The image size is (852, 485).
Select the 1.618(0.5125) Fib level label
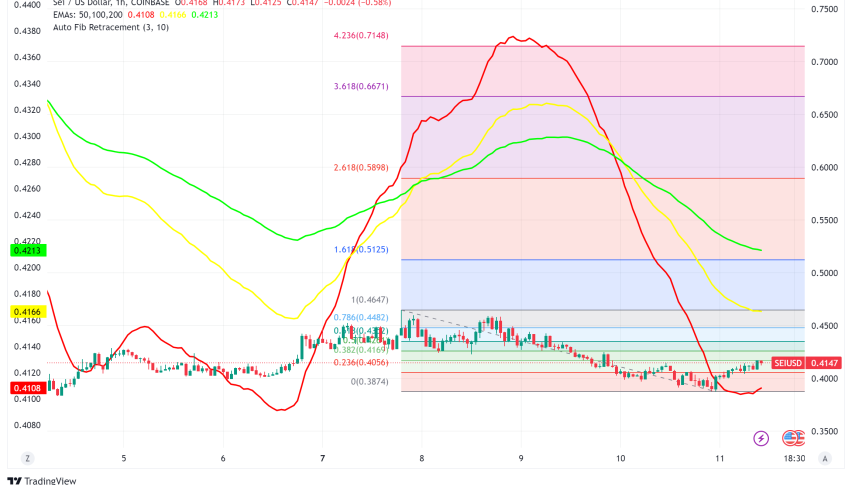[x=361, y=249]
